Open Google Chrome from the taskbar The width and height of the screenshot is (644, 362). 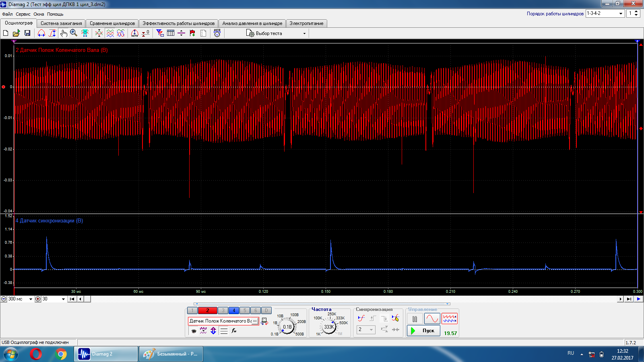click(x=61, y=354)
